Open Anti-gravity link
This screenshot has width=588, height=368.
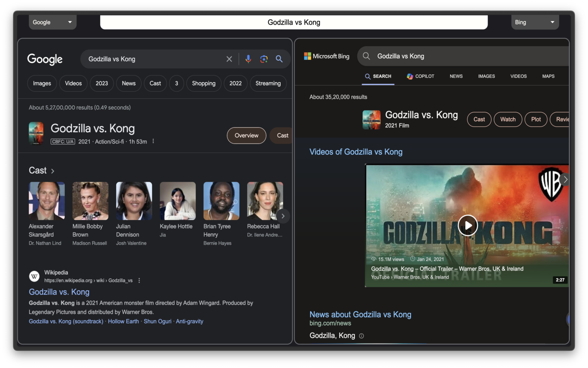click(189, 322)
